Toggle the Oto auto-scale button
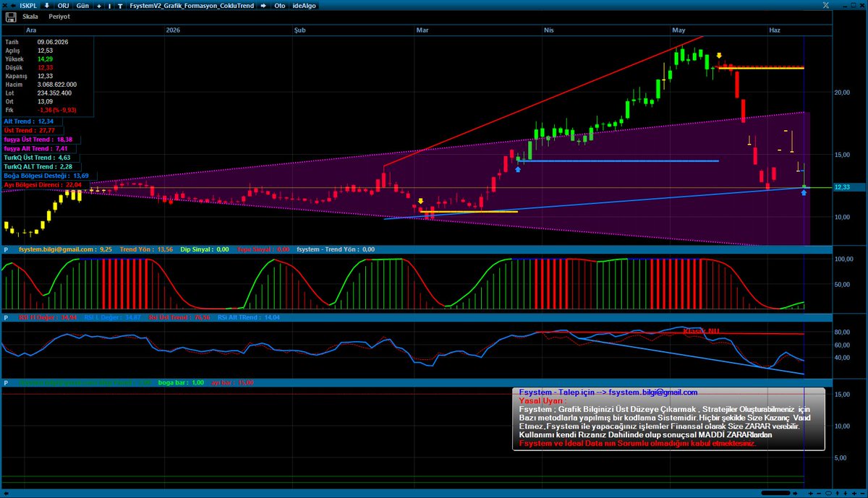Screen dimensions: 868x498 (x=279, y=6)
